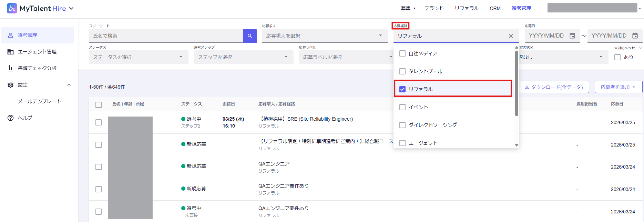This screenshot has height=222, width=644.
Task: Check the 自社メディア checkbox
Action: pos(402,53)
